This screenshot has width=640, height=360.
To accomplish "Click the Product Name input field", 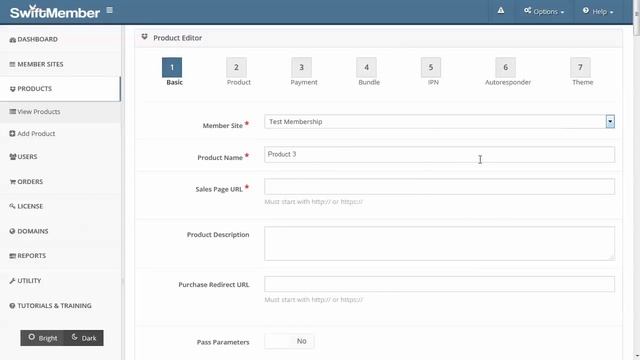I will click(x=439, y=154).
